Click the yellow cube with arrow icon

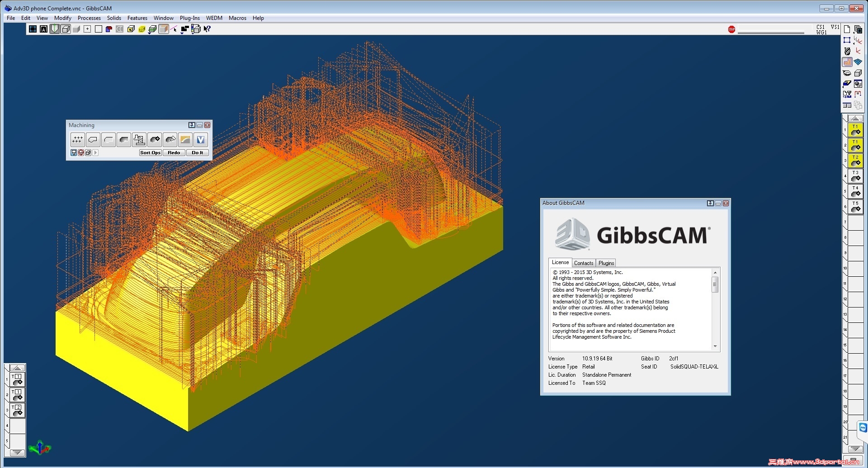(x=131, y=29)
